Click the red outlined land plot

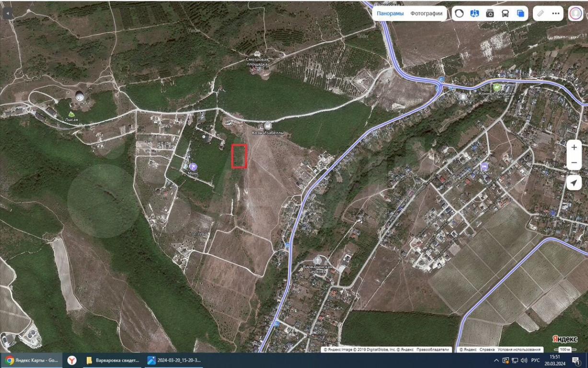pyautogui.click(x=239, y=156)
